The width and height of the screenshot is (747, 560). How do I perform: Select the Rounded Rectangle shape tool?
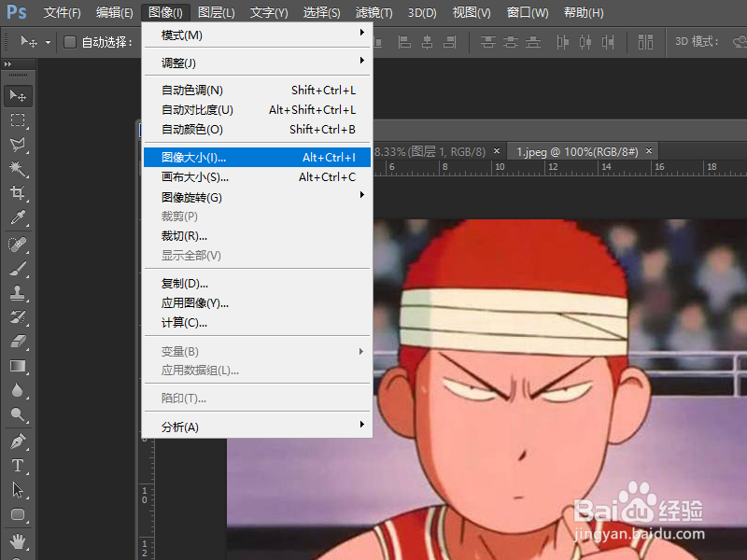click(18, 515)
